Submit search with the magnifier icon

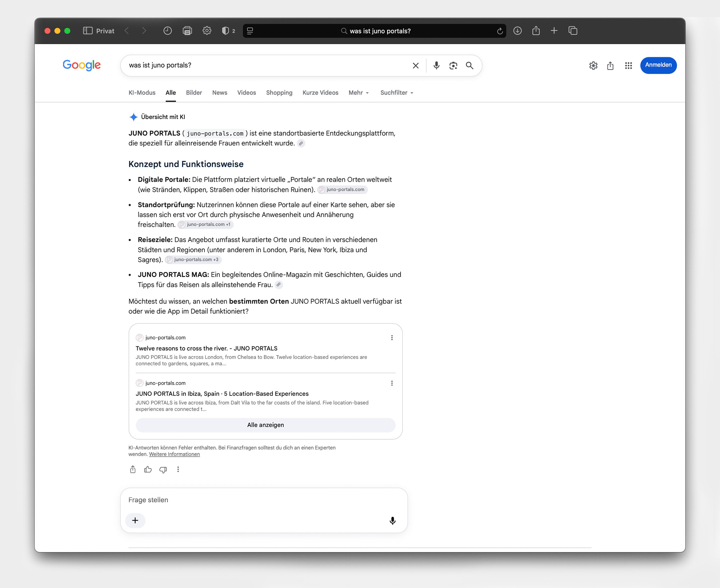(469, 65)
